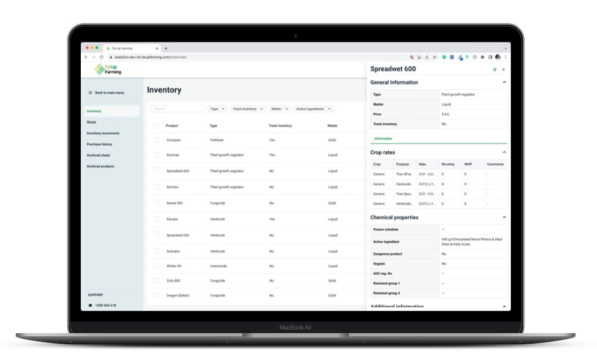597x364 pixels.
Task: Collapse the Chemical properties section
Action: coord(504,217)
